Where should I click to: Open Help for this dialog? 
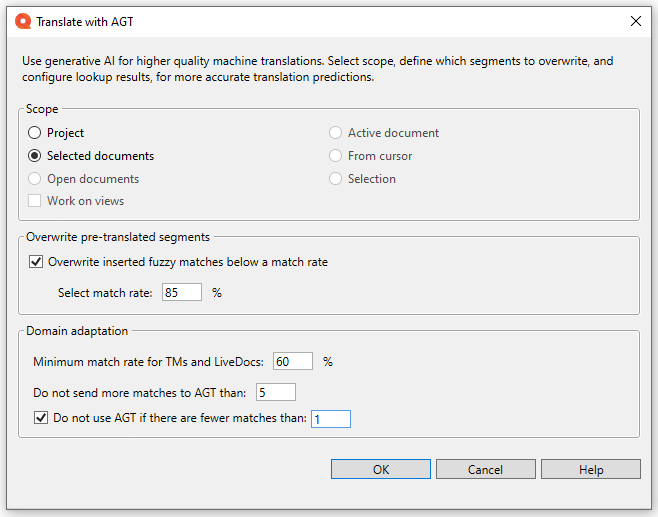[591, 469]
